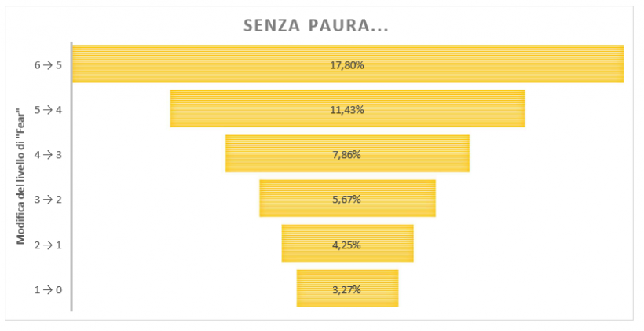Select the 5 → 4 axis label
The height and width of the screenshot is (331, 644).
point(48,110)
